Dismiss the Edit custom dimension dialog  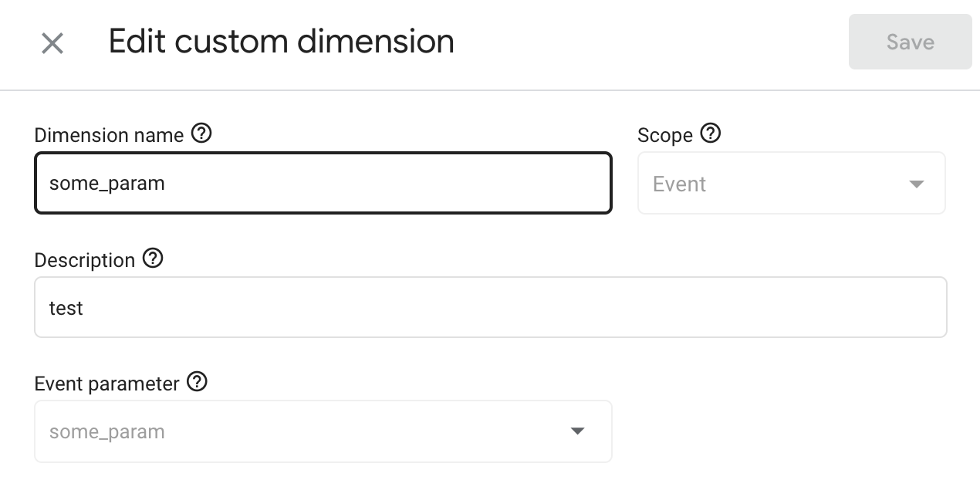pos(52,42)
